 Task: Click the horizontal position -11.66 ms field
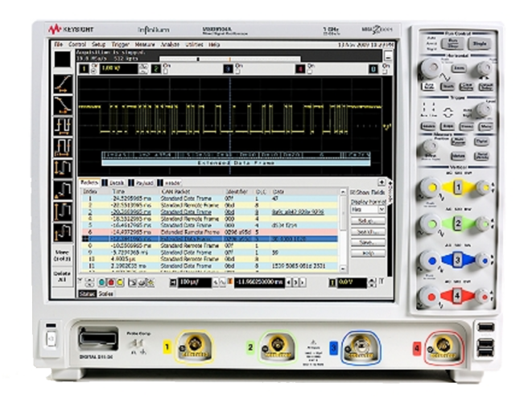pos(259,282)
